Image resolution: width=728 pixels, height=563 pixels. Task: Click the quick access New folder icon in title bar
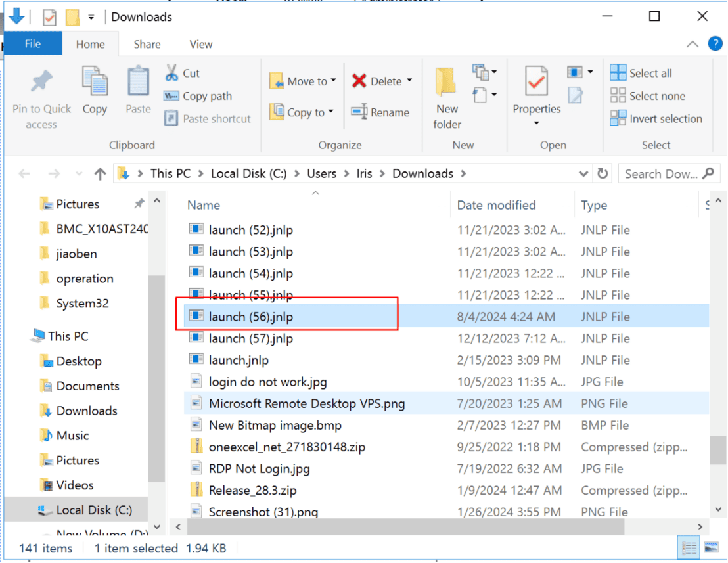(x=72, y=17)
